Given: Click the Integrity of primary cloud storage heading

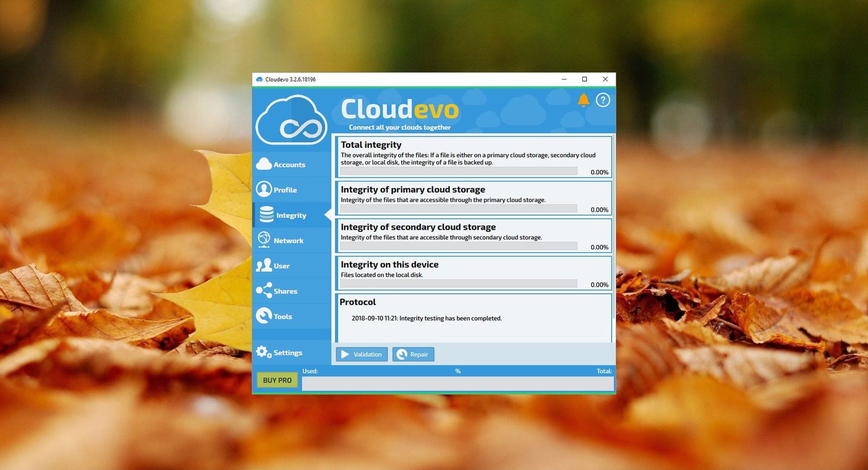Looking at the screenshot, I should pyautogui.click(x=413, y=190).
